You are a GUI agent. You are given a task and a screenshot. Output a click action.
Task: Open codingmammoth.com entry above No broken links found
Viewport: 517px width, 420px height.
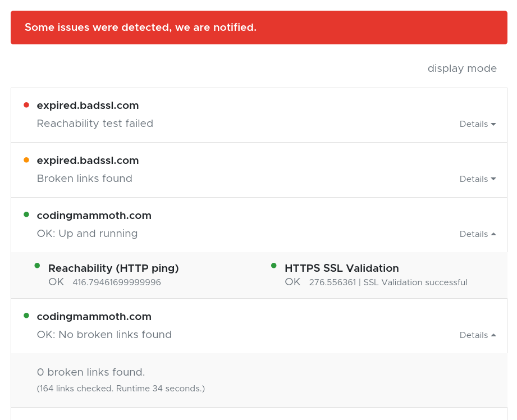pyautogui.click(x=94, y=317)
